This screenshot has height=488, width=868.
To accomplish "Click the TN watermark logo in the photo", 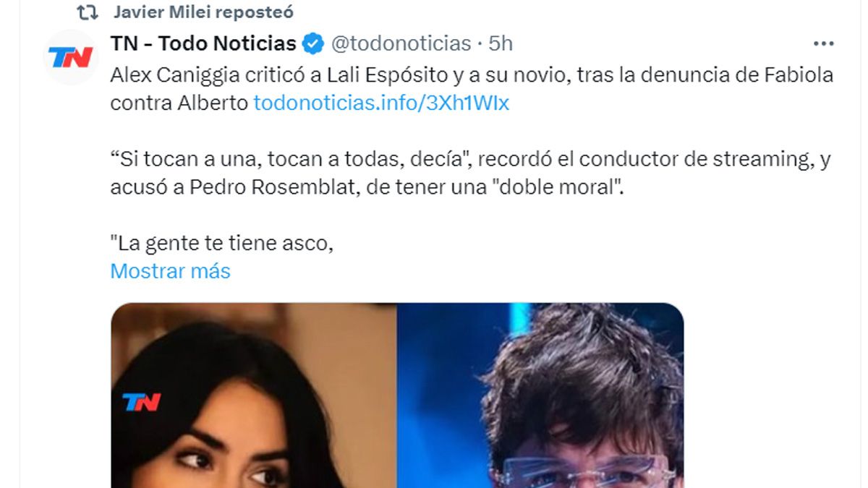I will pos(141,401).
